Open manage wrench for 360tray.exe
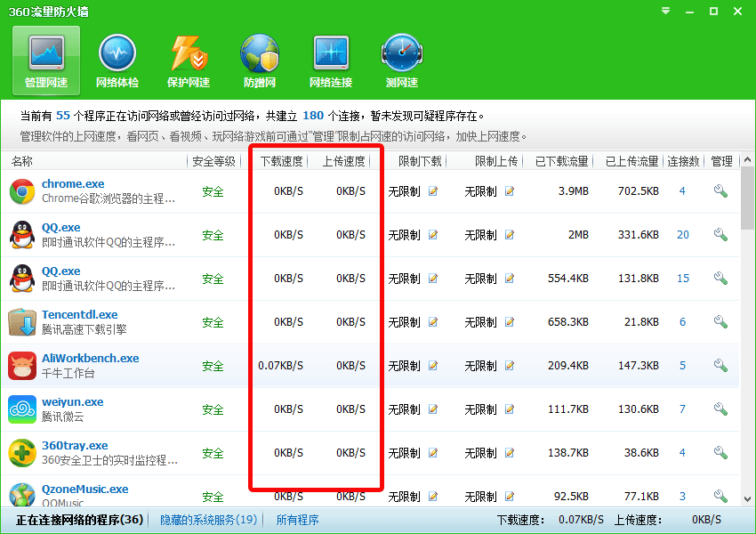The width and height of the screenshot is (756, 534). pyautogui.click(x=720, y=452)
